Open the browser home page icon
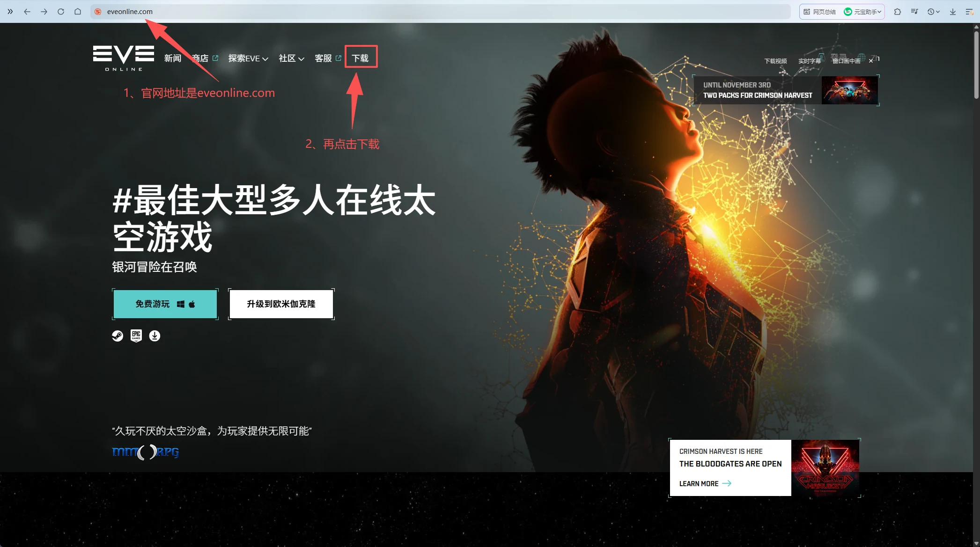The width and height of the screenshot is (980, 547). tap(78, 12)
